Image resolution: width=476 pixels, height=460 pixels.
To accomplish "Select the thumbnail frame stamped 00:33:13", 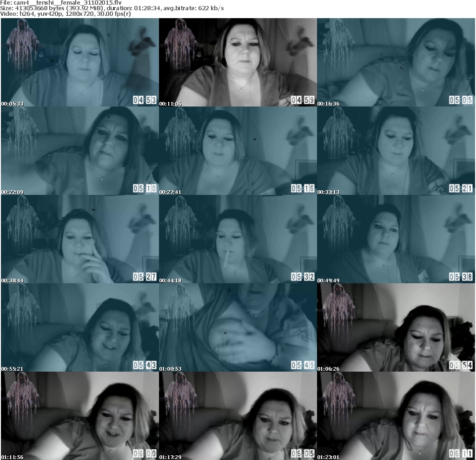I will click(x=396, y=151).
